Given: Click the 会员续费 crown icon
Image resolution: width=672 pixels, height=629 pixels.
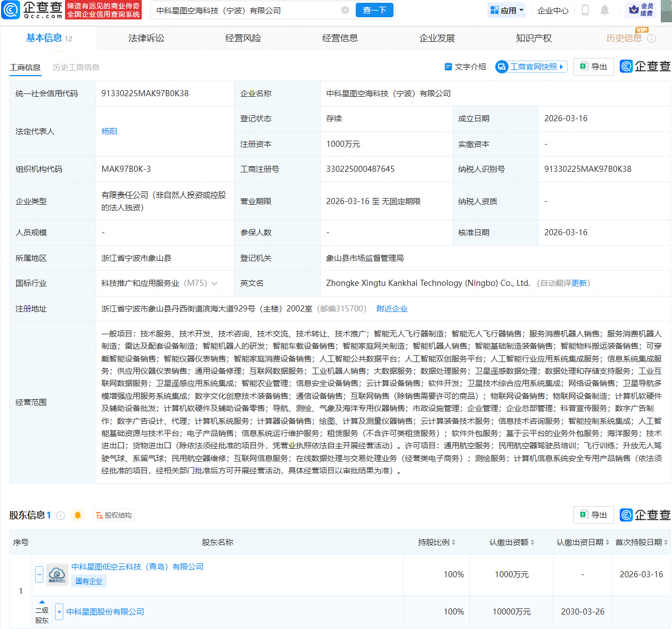Looking at the screenshot, I should click(x=634, y=10).
